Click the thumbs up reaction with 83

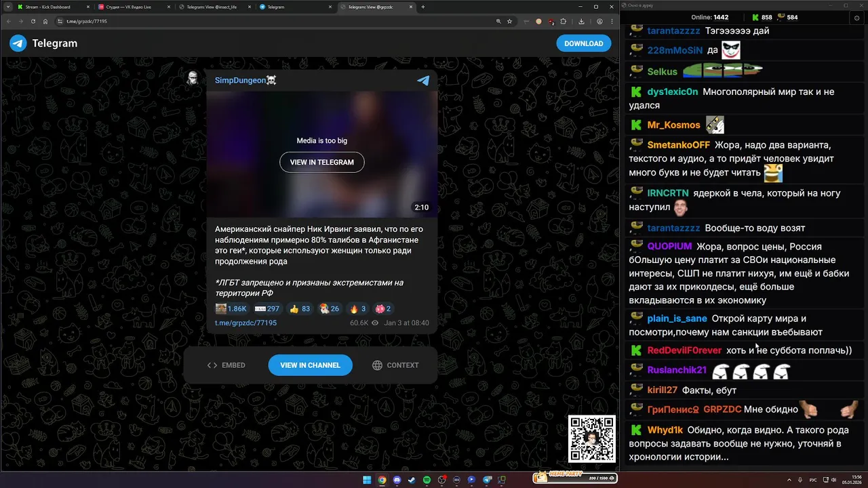[300, 308]
